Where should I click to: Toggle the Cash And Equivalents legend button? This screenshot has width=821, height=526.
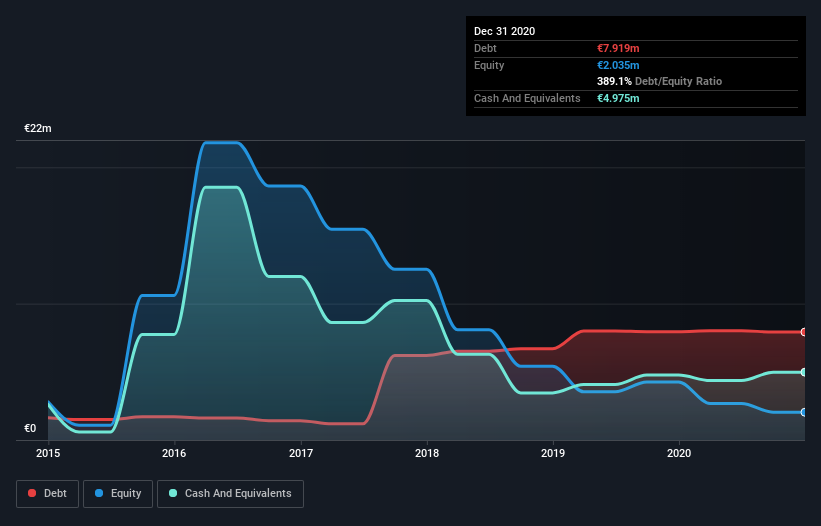pos(230,494)
